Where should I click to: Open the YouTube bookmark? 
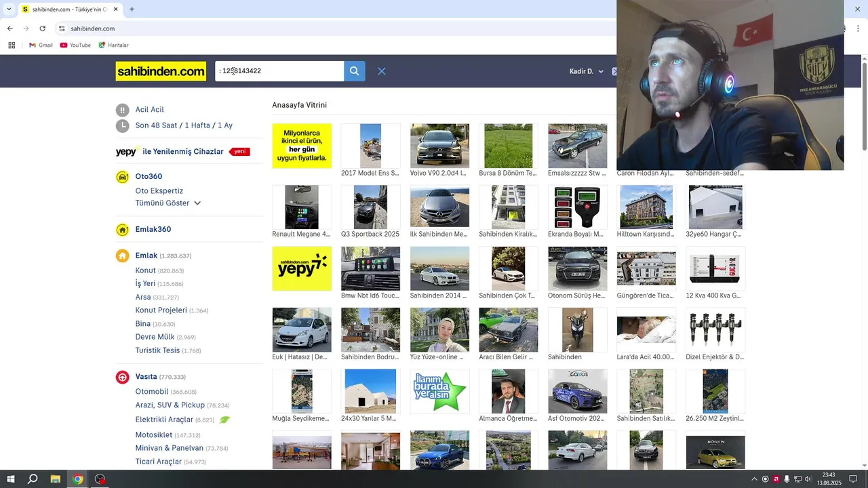point(75,45)
